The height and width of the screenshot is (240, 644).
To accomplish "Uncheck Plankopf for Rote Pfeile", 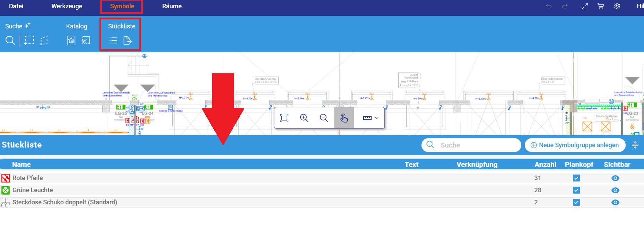I will tap(576, 178).
